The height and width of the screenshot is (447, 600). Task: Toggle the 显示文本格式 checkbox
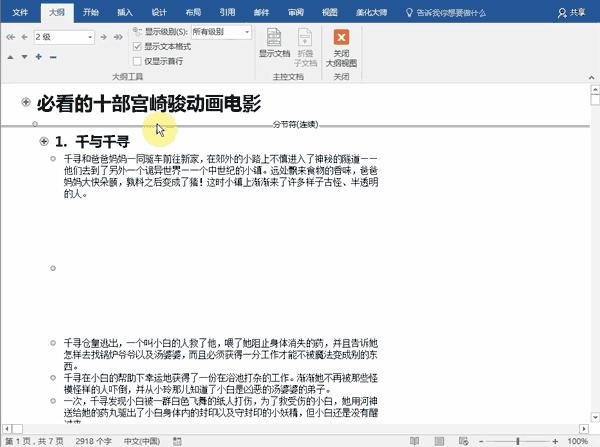pyautogui.click(x=138, y=46)
